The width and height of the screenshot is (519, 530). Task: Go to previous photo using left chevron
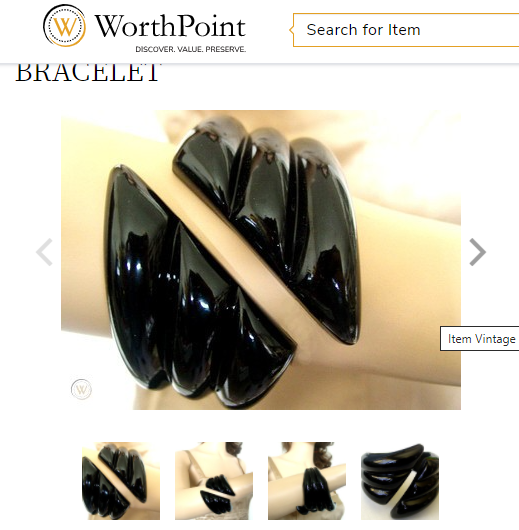click(44, 252)
